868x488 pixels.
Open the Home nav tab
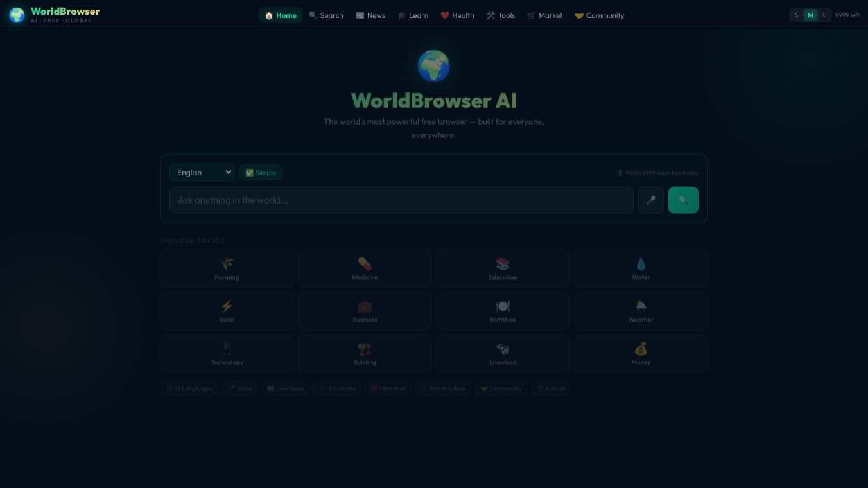point(281,15)
